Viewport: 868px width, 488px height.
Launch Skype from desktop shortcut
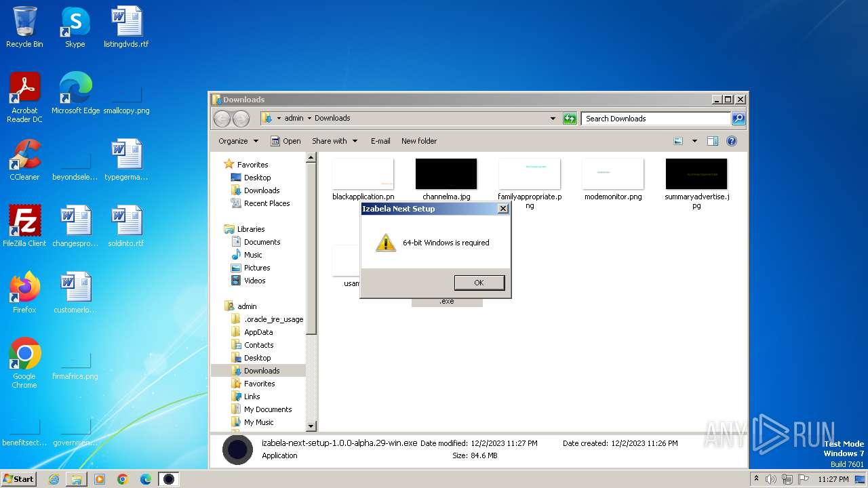[75, 27]
